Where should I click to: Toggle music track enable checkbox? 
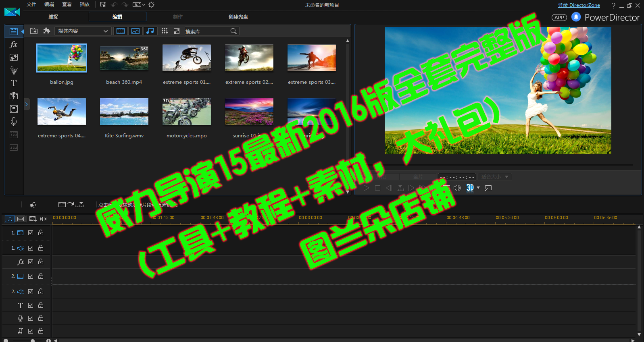point(31,331)
